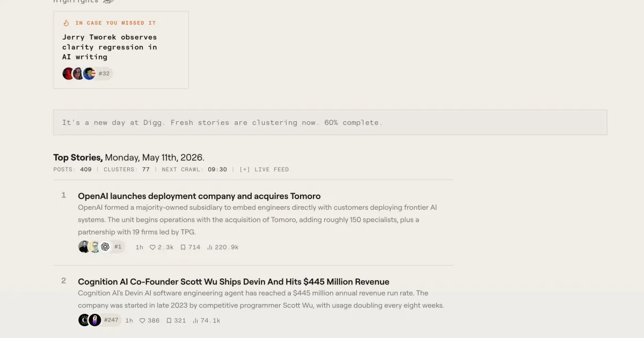Open the OpenAI launches deployment company story
This screenshot has width=644, height=338.
pyautogui.click(x=199, y=196)
